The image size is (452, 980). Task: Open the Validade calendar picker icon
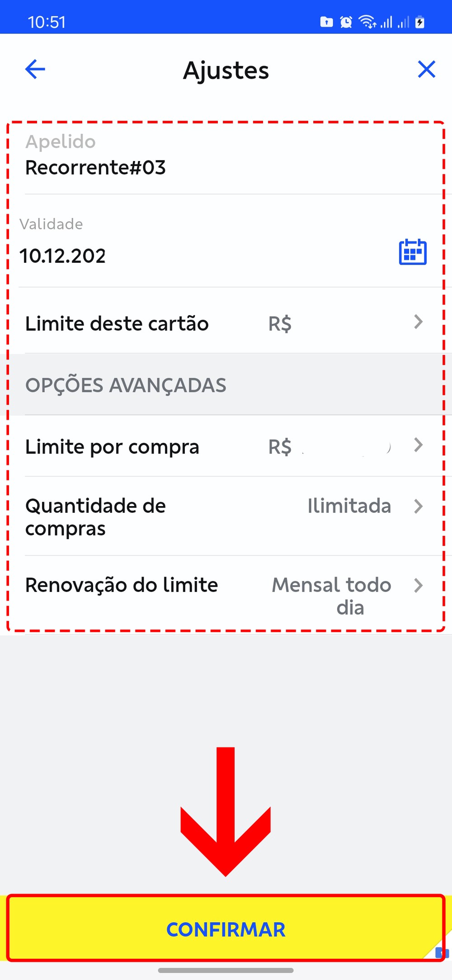click(x=412, y=252)
